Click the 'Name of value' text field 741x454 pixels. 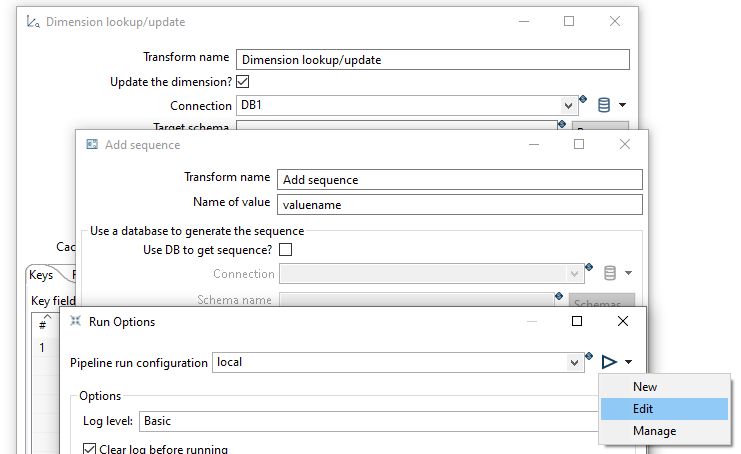pos(459,204)
